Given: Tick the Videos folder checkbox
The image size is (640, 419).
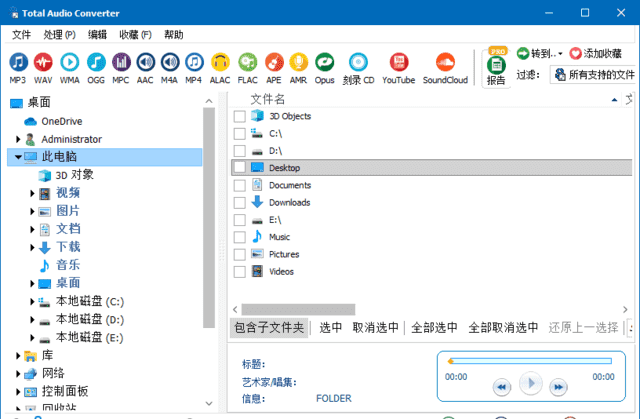Looking at the screenshot, I should [240, 272].
